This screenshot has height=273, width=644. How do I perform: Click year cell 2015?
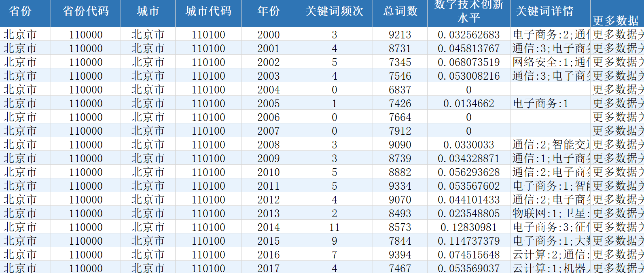pyautogui.click(x=269, y=241)
